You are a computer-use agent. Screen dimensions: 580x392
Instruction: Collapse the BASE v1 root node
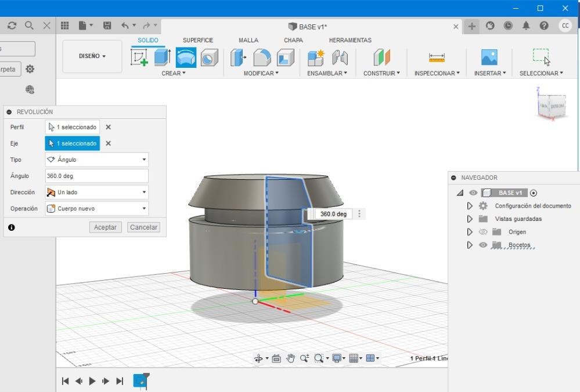(460, 193)
